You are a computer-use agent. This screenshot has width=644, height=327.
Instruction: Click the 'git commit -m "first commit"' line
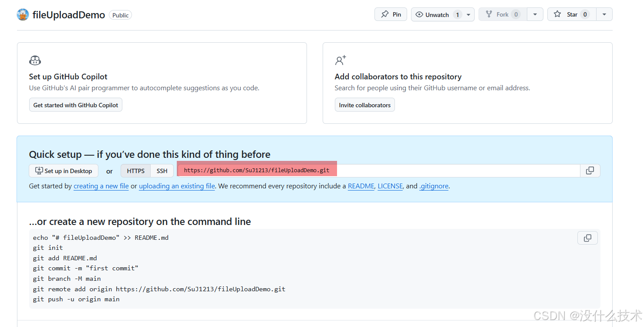pos(86,268)
